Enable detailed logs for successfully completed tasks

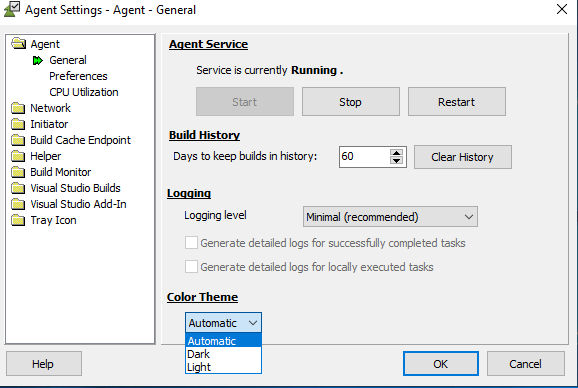(x=191, y=243)
